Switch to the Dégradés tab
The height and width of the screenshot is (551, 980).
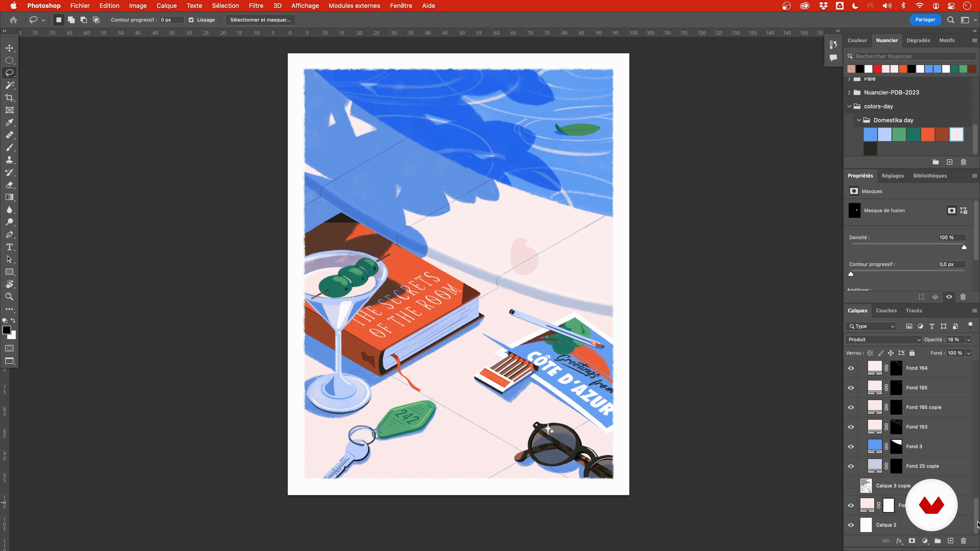pyautogui.click(x=918, y=40)
